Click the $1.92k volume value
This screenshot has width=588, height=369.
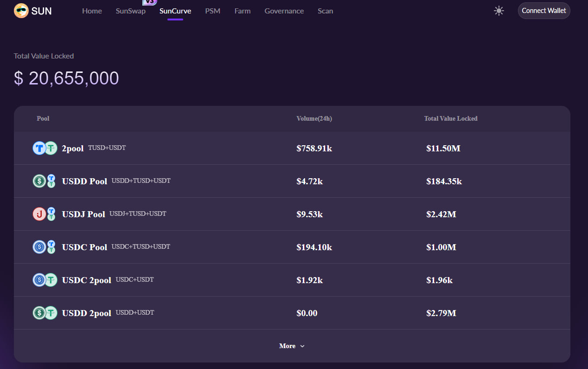coord(310,280)
